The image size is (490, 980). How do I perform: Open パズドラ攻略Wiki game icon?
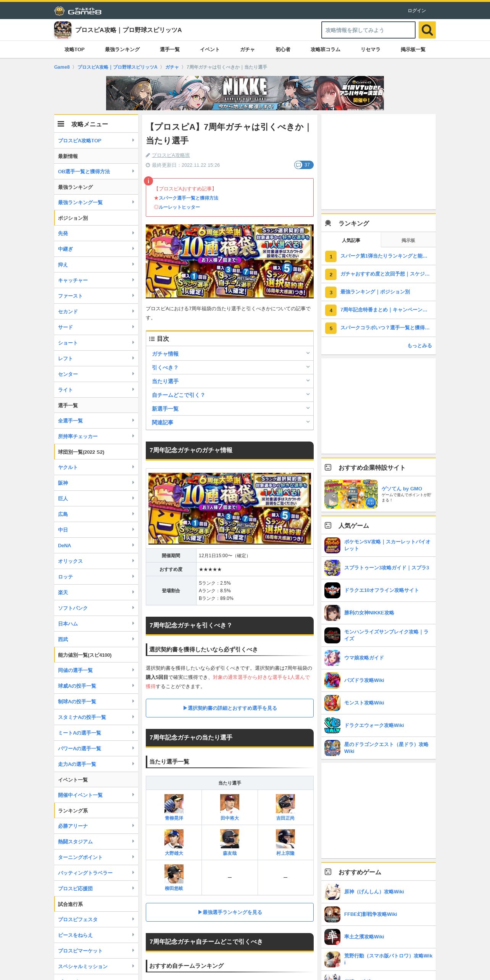coord(332,680)
